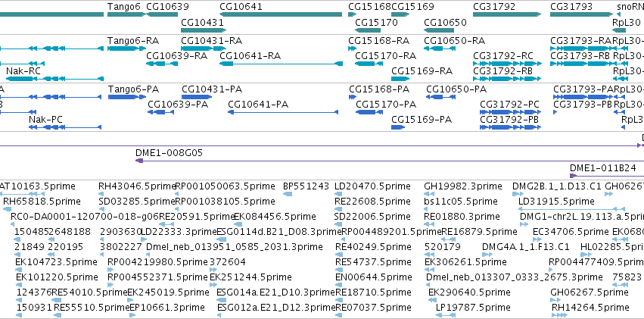This screenshot has width=644, height=319.
Task: Select protein CG31792-PC
Action: pyautogui.click(x=510, y=105)
